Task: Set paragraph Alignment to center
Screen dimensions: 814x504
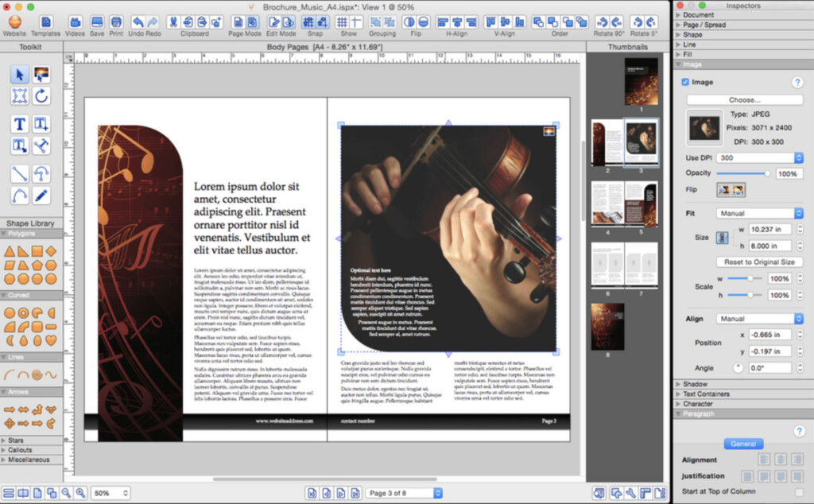Action: coord(781,459)
